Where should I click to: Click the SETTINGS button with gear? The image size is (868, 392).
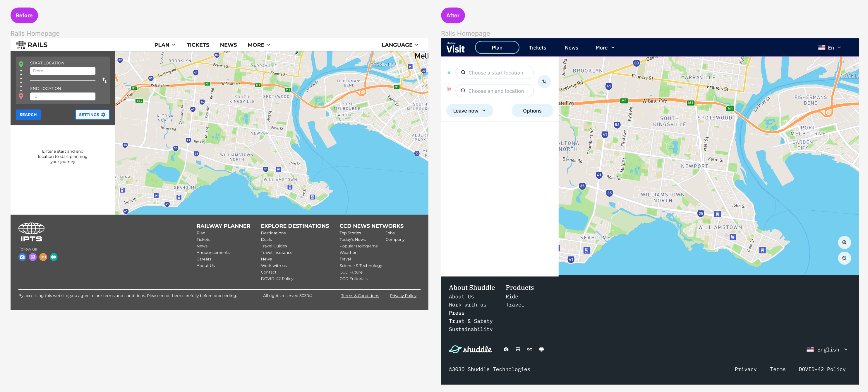92,115
